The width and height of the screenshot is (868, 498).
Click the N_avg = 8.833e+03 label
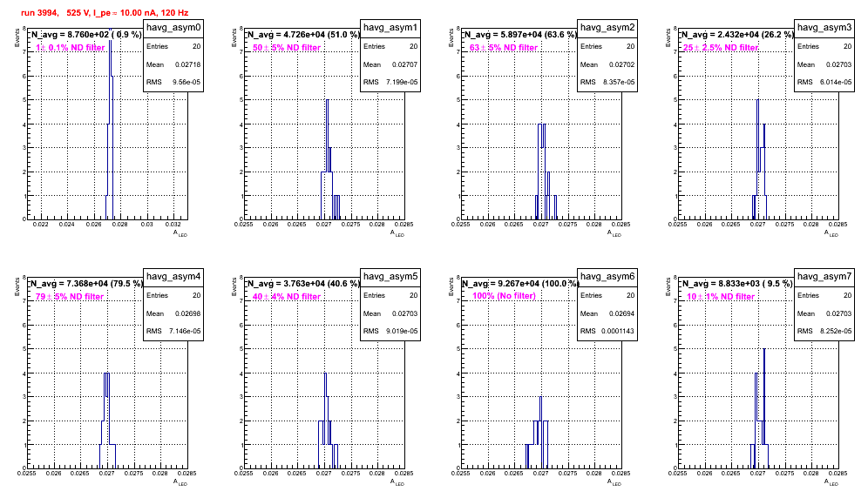click(x=737, y=284)
